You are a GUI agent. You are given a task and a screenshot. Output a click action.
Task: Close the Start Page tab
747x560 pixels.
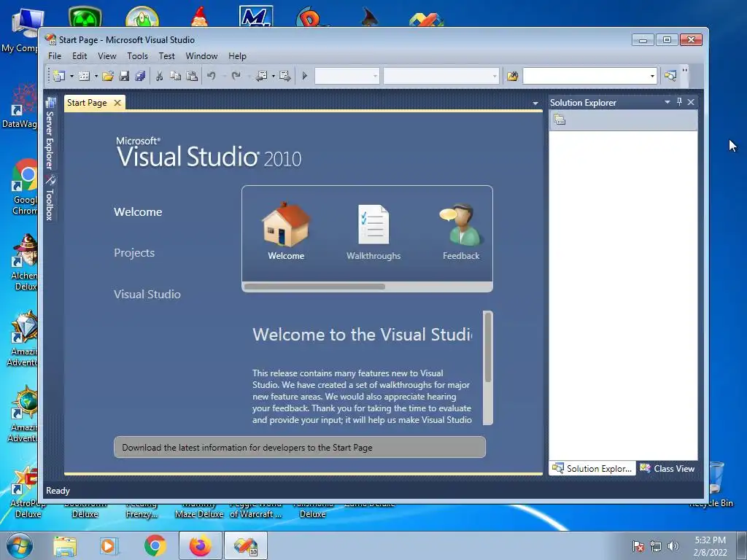[x=117, y=103]
